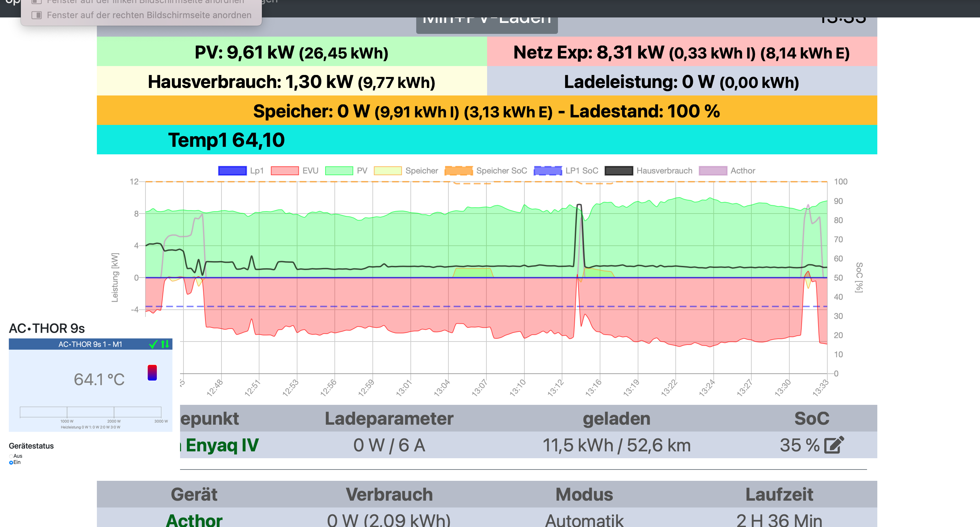980x527 pixels.
Task: Click the LP1 SoC legend entry
Action: pos(581,171)
